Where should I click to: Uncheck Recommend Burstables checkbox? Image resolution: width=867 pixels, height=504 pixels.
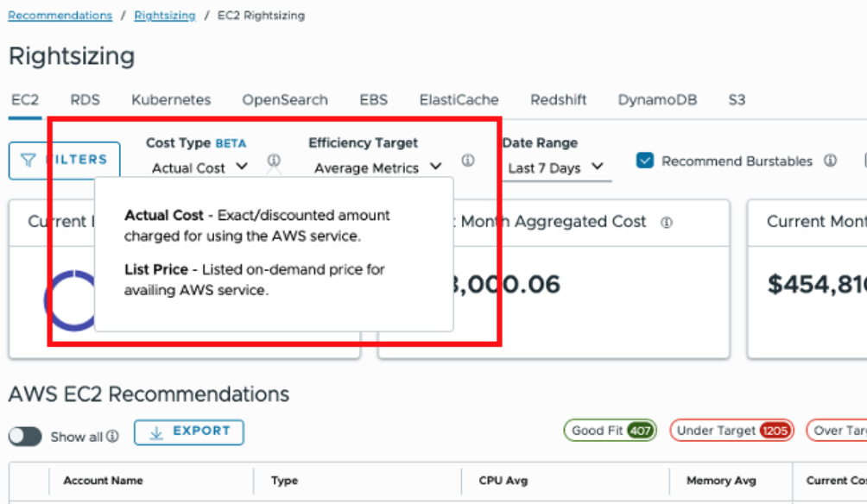[x=645, y=161]
